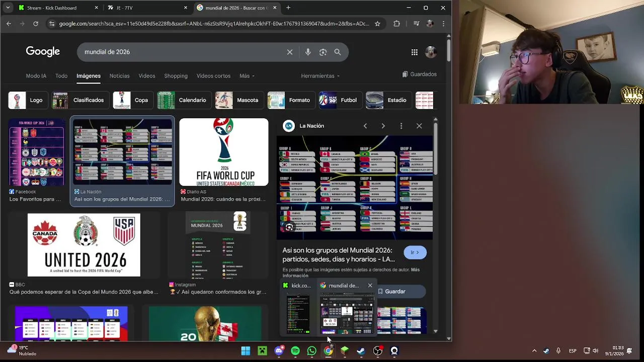View site information in address bar

[x=52, y=23]
